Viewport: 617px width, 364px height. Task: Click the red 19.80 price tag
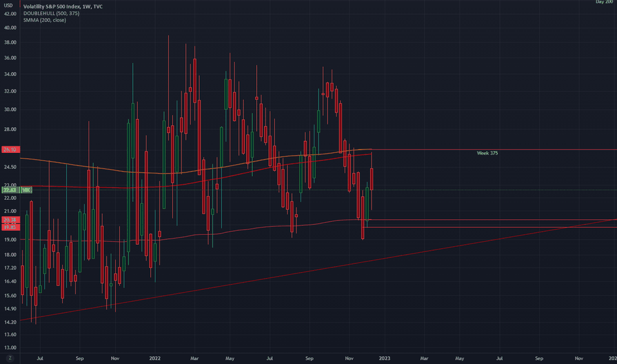coord(10,227)
